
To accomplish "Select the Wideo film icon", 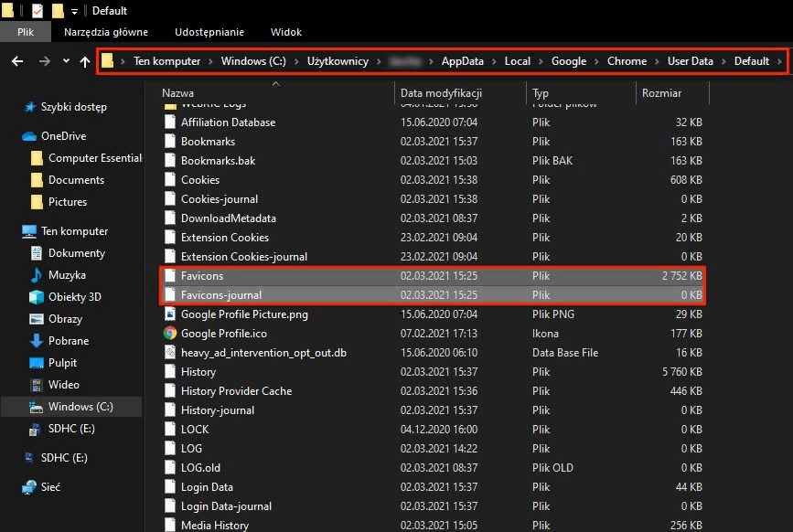I will (37, 385).
